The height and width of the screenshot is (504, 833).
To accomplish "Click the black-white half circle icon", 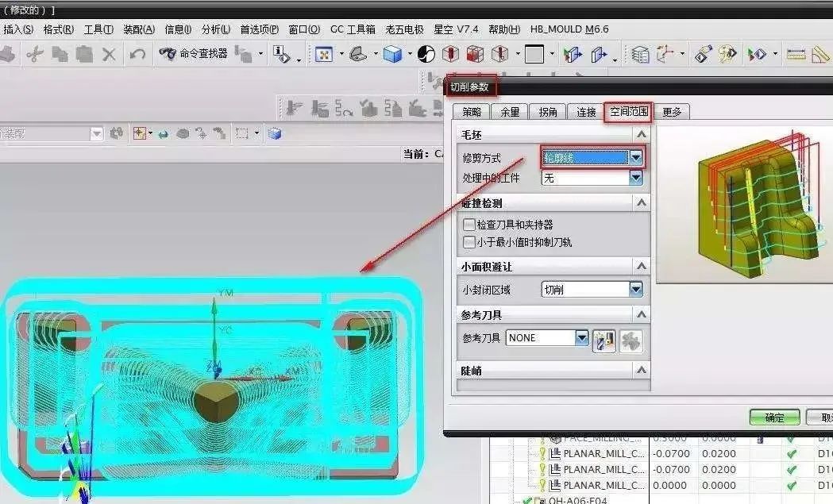I will point(426,54).
